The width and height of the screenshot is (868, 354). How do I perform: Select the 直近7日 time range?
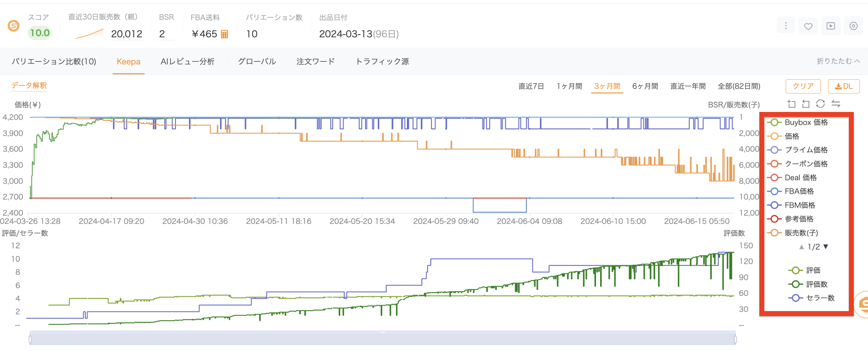(531, 86)
